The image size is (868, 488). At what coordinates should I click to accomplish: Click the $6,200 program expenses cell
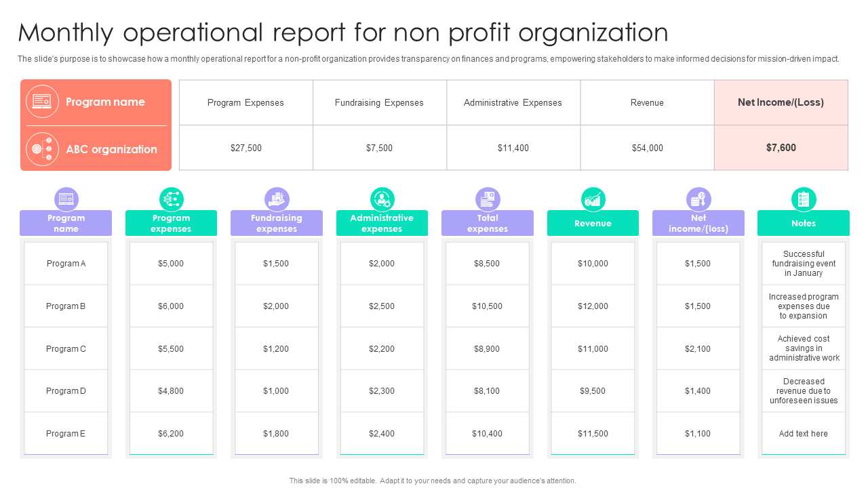click(171, 434)
